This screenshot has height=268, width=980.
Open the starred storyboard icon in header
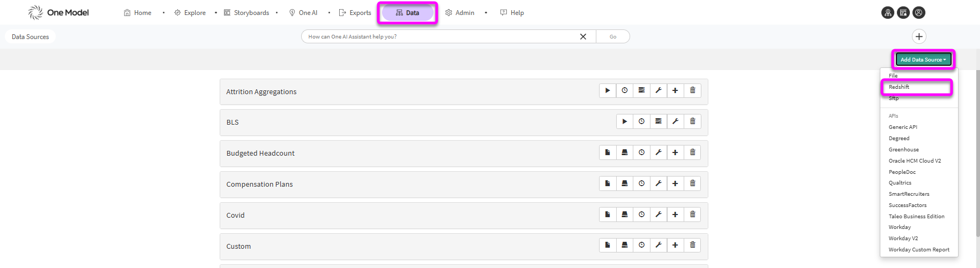click(x=903, y=13)
